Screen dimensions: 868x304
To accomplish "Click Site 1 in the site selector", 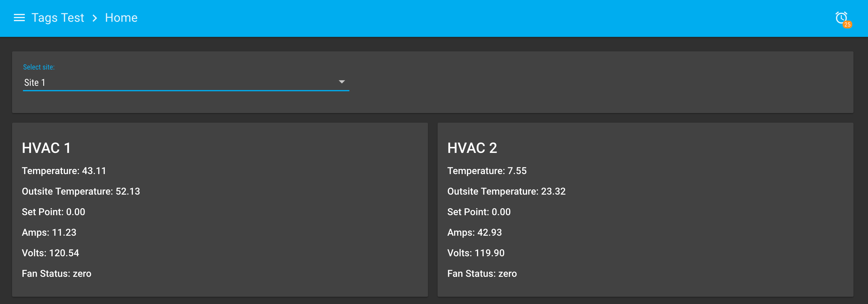I will pos(34,82).
